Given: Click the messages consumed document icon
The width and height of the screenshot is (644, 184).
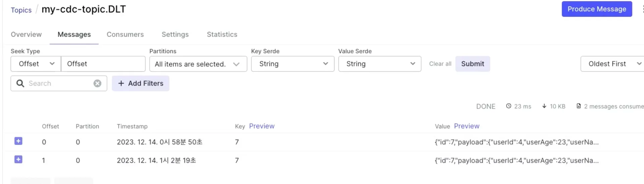Looking at the screenshot, I should point(579,106).
